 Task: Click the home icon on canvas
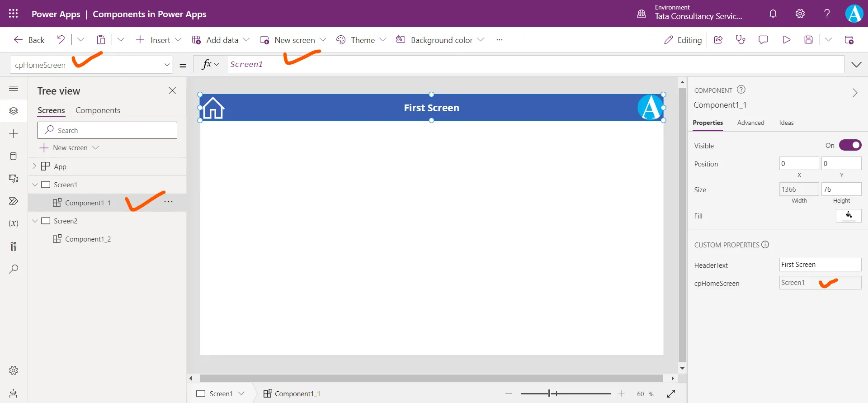[x=213, y=108]
